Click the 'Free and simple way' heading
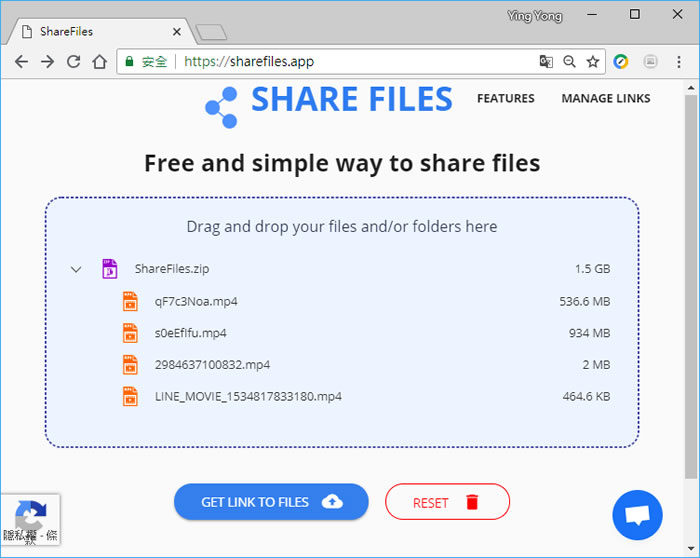Screen dimensions: 700x558 click(342, 163)
